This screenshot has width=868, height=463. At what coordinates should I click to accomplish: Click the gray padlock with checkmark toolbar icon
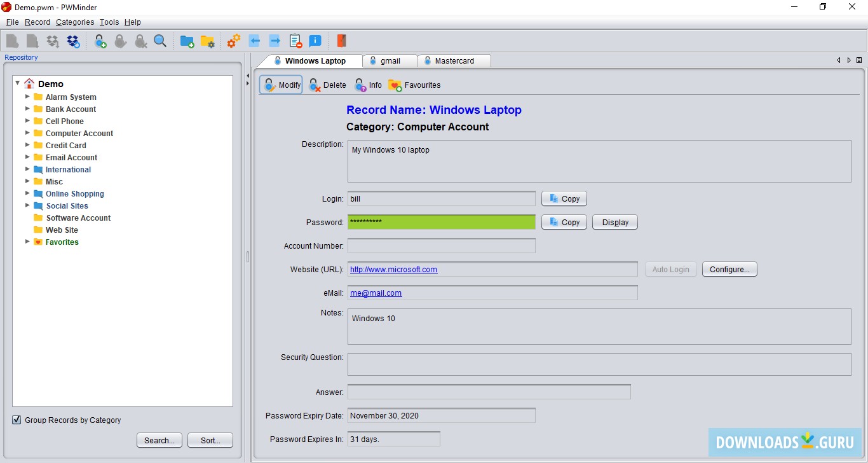tap(121, 41)
